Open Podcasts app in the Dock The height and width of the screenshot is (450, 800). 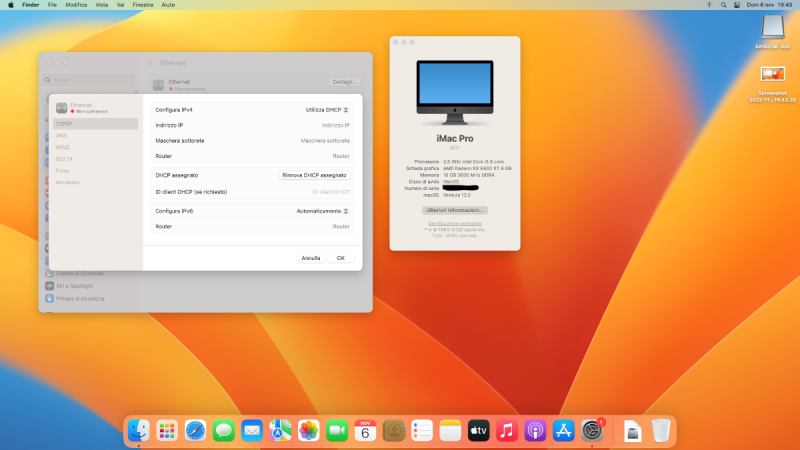pyautogui.click(x=535, y=431)
